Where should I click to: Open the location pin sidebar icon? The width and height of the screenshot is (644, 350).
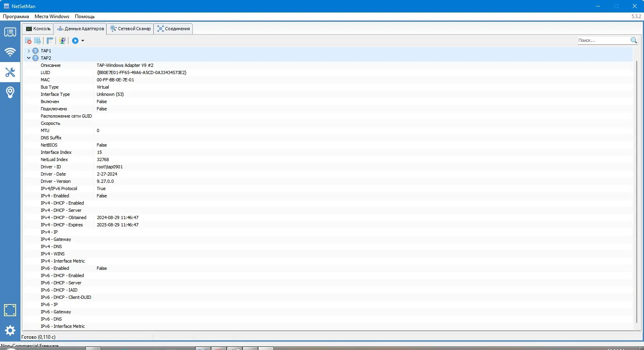(10, 92)
